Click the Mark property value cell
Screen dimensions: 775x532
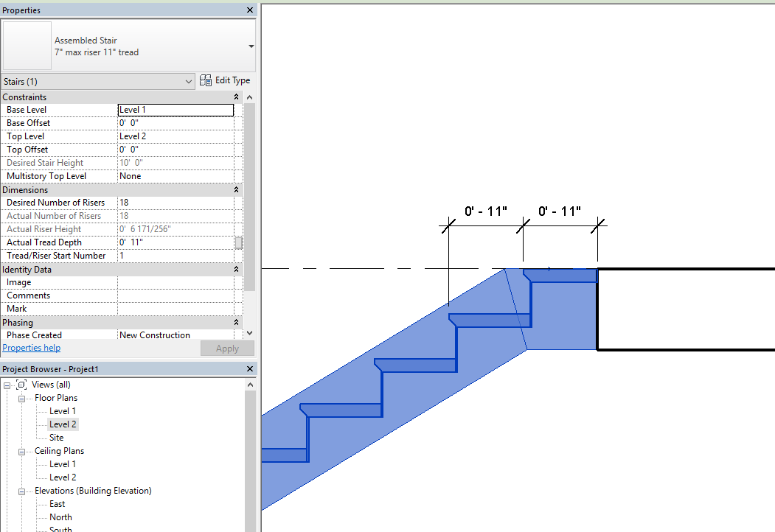pyautogui.click(x=175, y=309)
